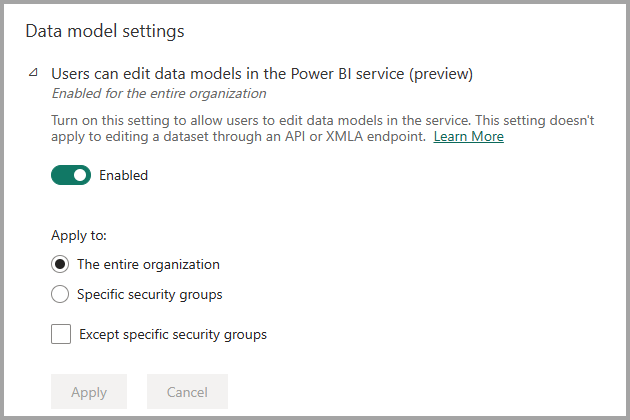Check Except specific security groups checkbox

61,334
